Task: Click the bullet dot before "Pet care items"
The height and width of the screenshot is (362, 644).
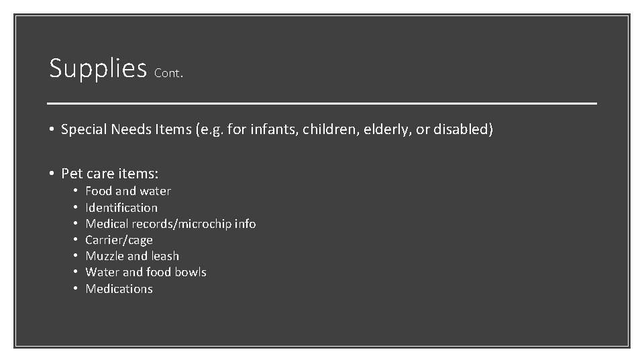Action: 52,174
